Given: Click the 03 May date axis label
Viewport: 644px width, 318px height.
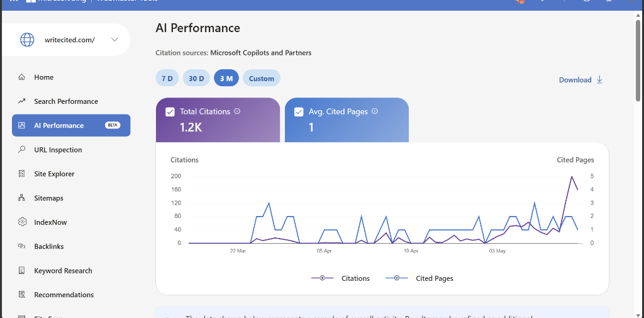Looking at the screenshot, I should tap(497, 251).
